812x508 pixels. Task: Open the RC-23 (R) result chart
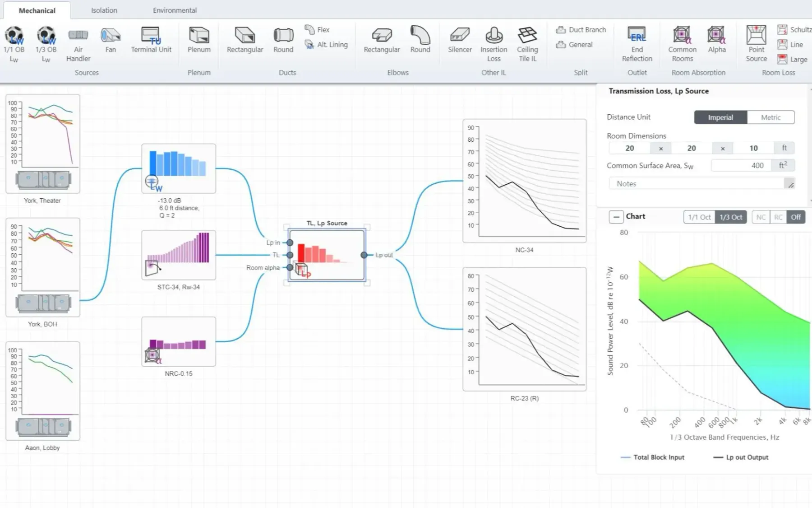click(x=525, y=329)
